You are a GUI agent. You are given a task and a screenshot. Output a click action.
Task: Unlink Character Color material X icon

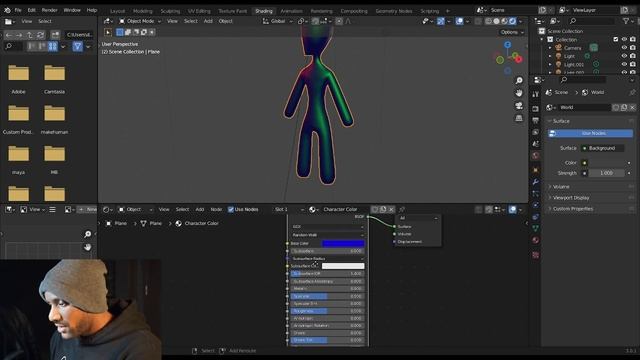click(391, 209)
